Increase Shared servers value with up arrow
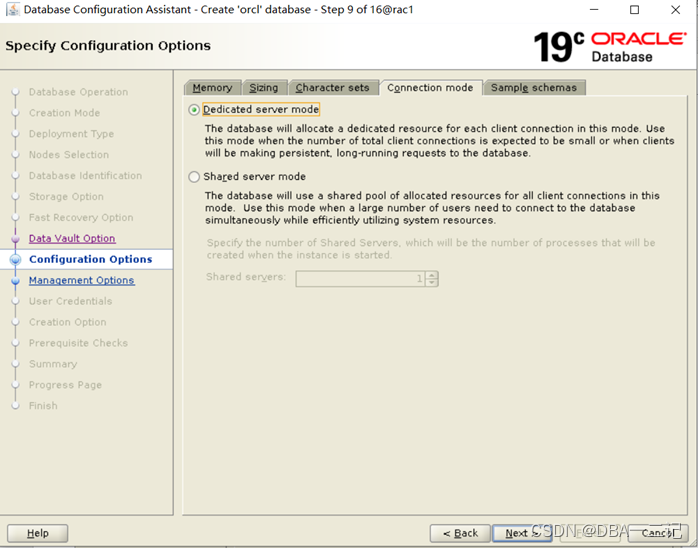 pyautogui.click(x=432, y=275)
